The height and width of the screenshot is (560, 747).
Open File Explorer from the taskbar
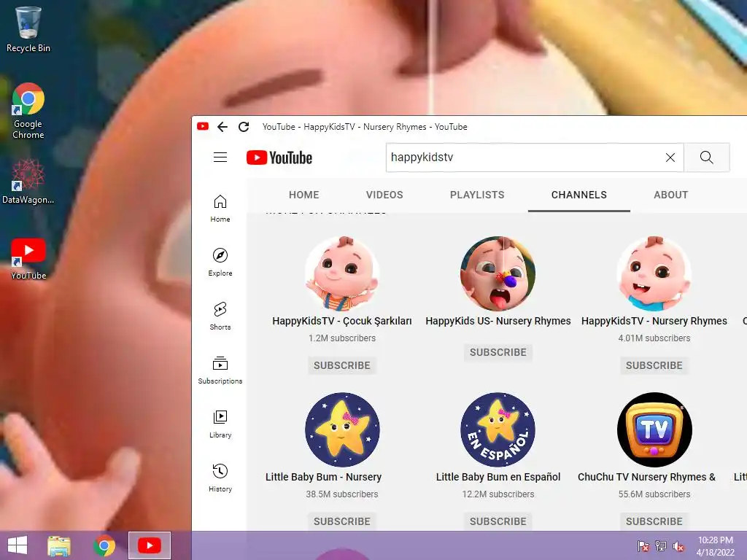[x=59, y=545]
